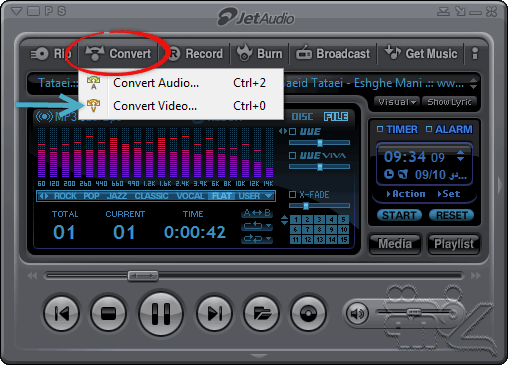
Task: Enable the X-FADE checkbox
Action: pos(292,194)
